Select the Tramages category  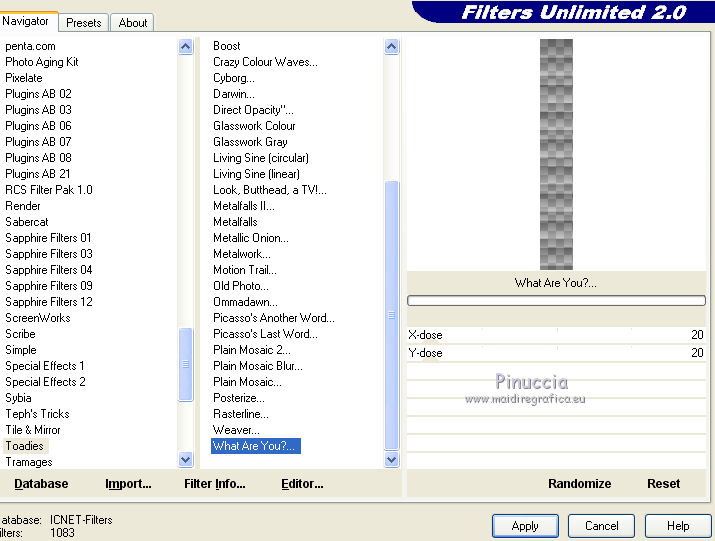point(29,462)
